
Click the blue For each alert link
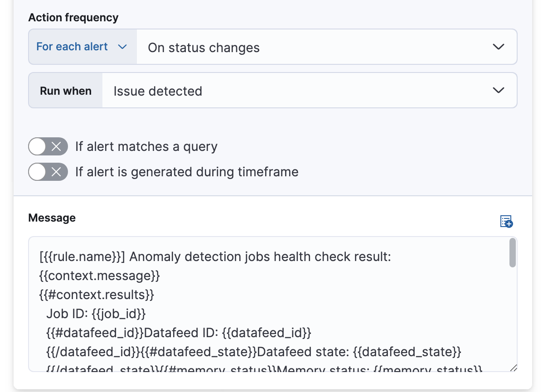point(71,47)
